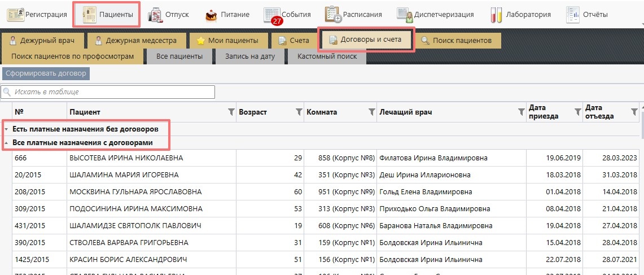Click the Диспетчеризация monitor icon
The height and width of the screenshot is (275, 644).
coord(404,15)
